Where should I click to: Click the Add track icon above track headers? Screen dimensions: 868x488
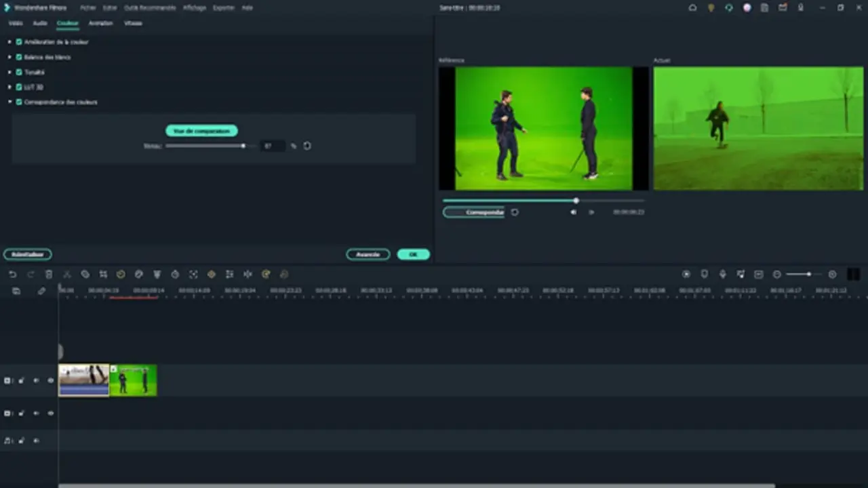[x=16, y=291]
